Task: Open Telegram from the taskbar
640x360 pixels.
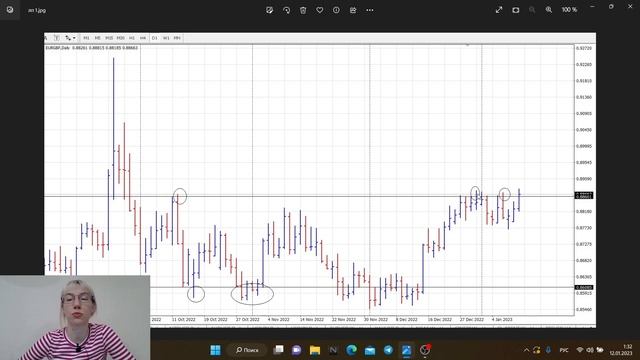Action: [388, 350]
